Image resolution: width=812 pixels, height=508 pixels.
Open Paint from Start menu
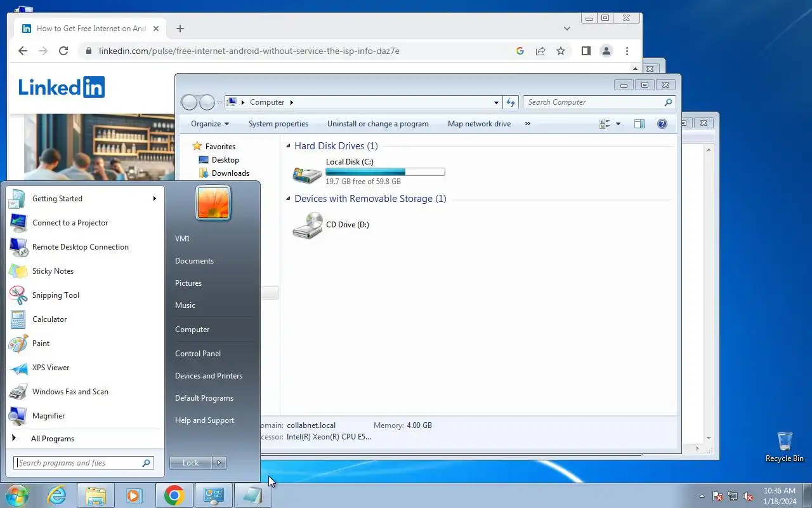[82, 344]
